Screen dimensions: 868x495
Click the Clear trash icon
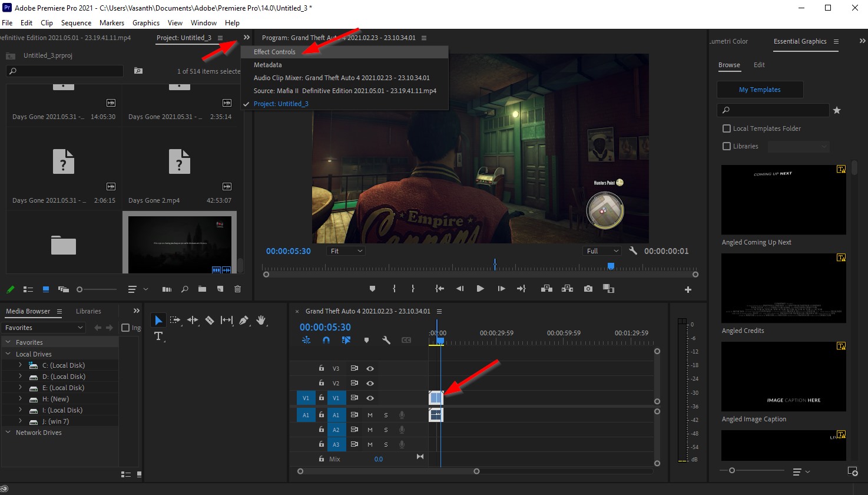click(238, 289)
